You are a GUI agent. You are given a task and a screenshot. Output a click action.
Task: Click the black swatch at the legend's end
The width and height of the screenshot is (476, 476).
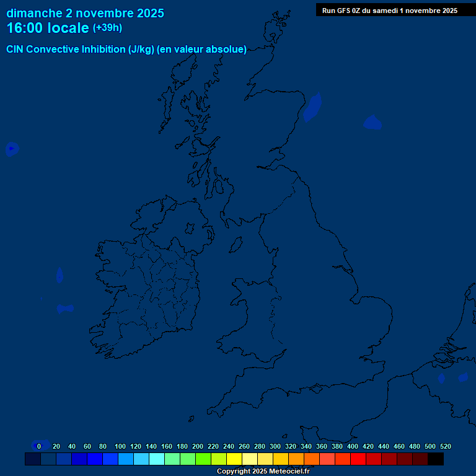[x=436, y=459]
